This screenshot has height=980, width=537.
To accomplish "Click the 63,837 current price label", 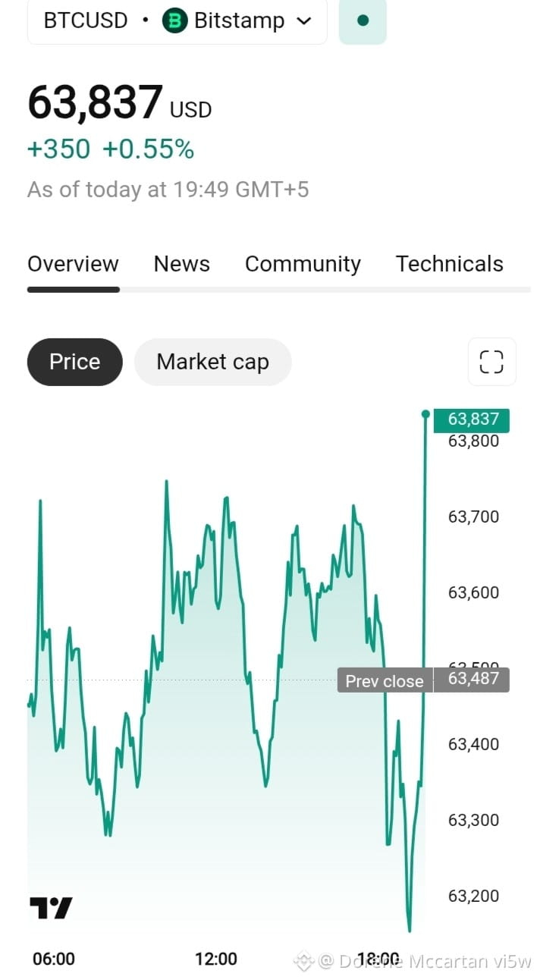I will pyautogui.click(x=472, y=419).
